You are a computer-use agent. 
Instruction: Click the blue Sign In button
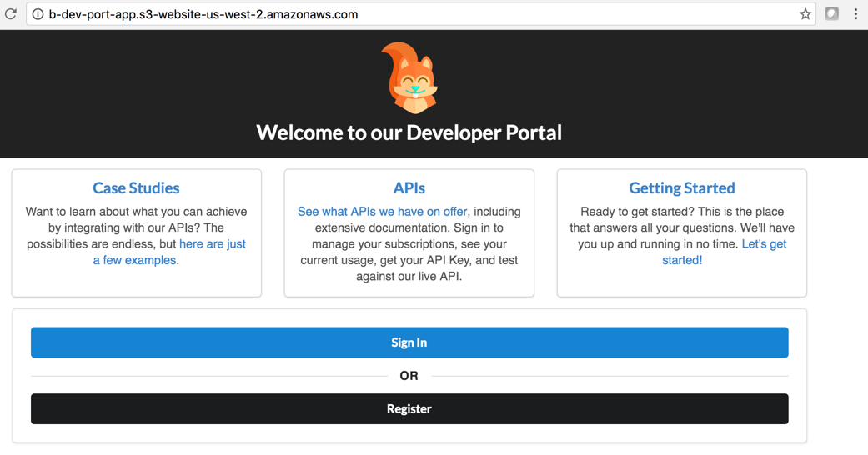[409, 342]
